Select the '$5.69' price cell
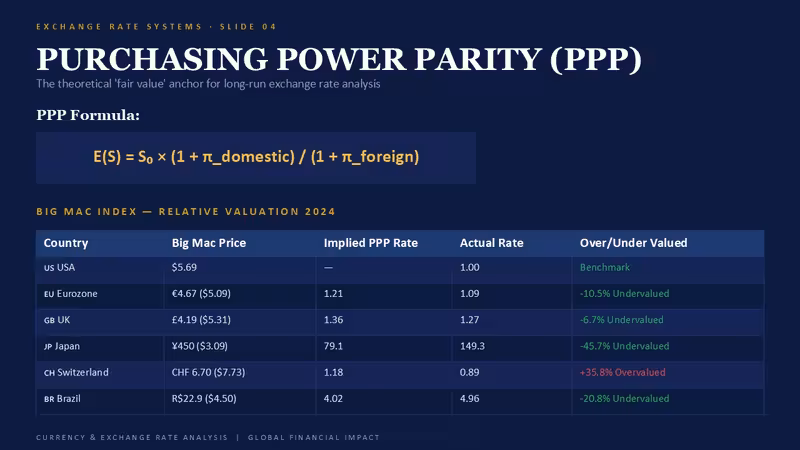The image size is (800, 450). coord(184,267)
